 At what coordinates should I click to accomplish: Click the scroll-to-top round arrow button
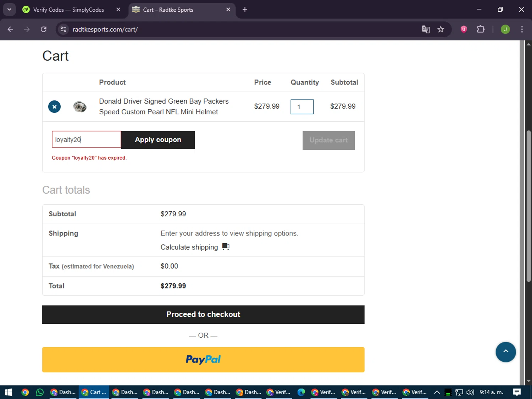click(506, 352)
